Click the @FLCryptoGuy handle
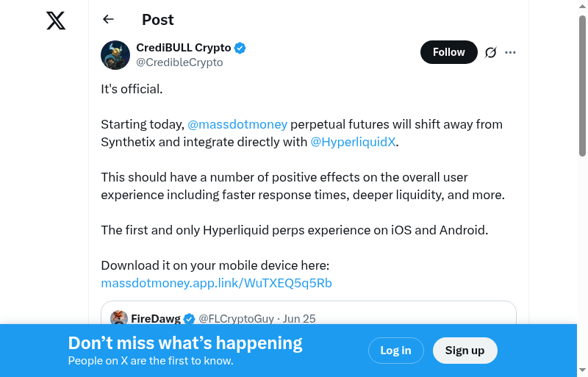 click(x=236, y=318)
